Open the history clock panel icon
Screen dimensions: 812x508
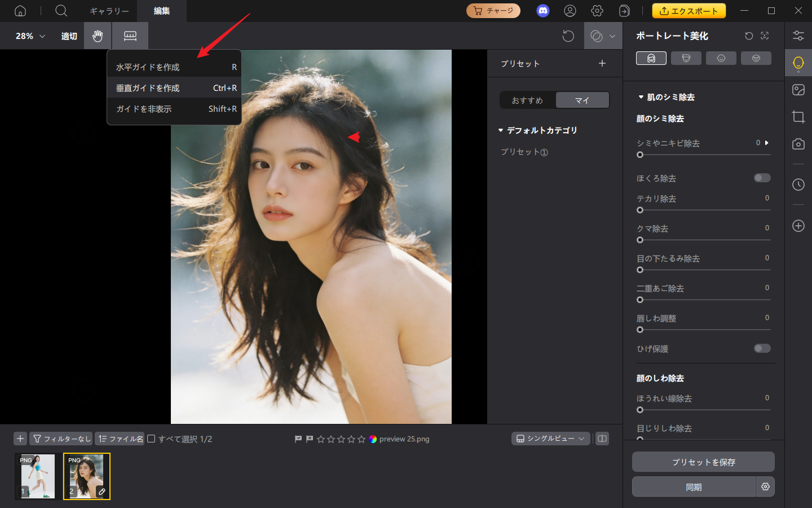tap(798, 185)
